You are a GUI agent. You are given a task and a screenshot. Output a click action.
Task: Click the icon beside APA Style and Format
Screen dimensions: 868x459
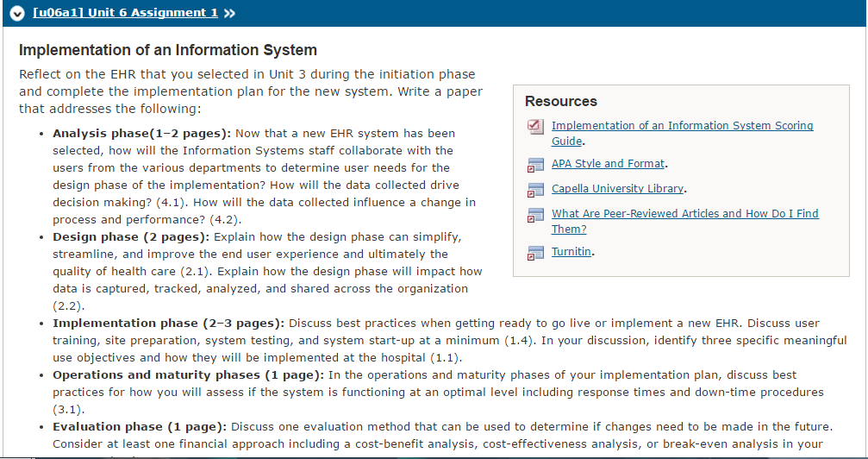click(535, 165)
